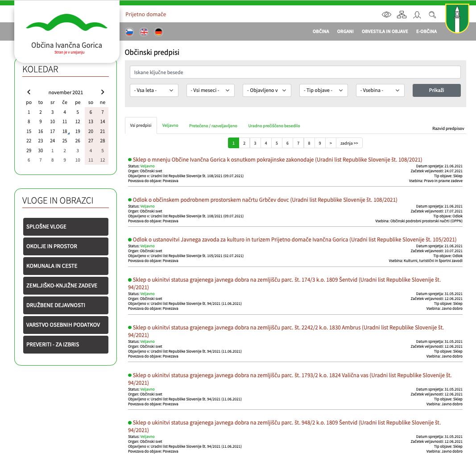Switch to the 'Veljavno' tab

coord(170,125)
